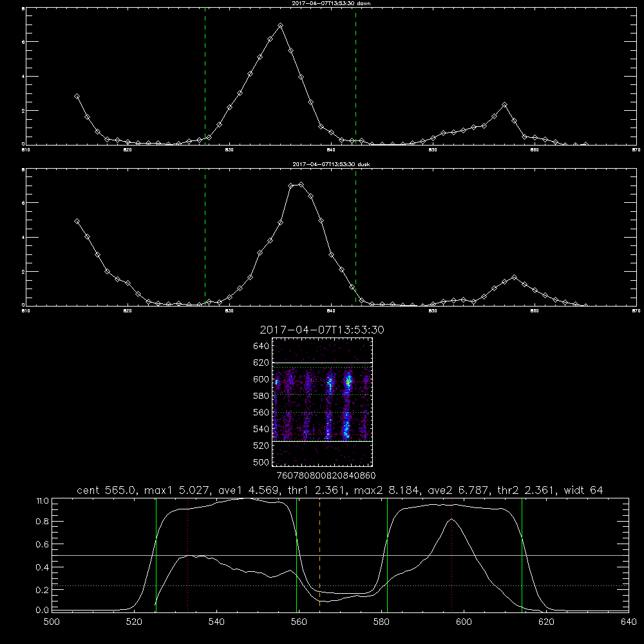Click profile plot y-axis label 0.4
This screenshot has width=644, height=644.
click(x=43, y=567)
